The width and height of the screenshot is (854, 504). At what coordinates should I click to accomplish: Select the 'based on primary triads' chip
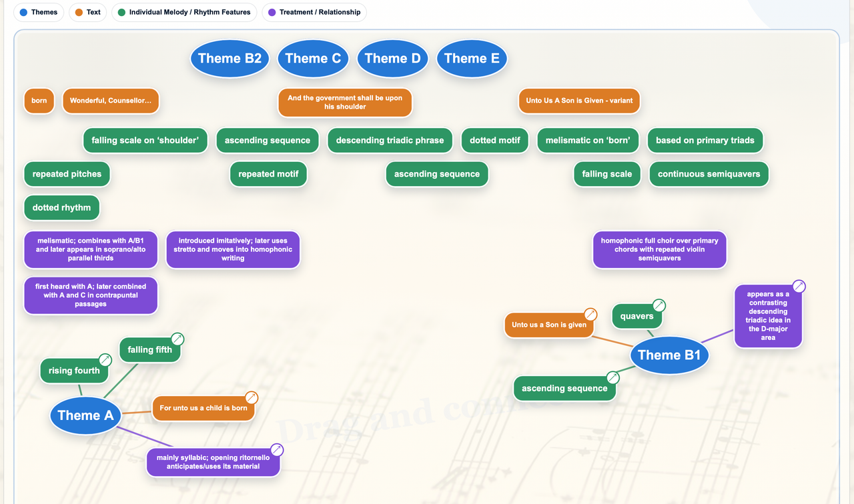pos(705,141)
